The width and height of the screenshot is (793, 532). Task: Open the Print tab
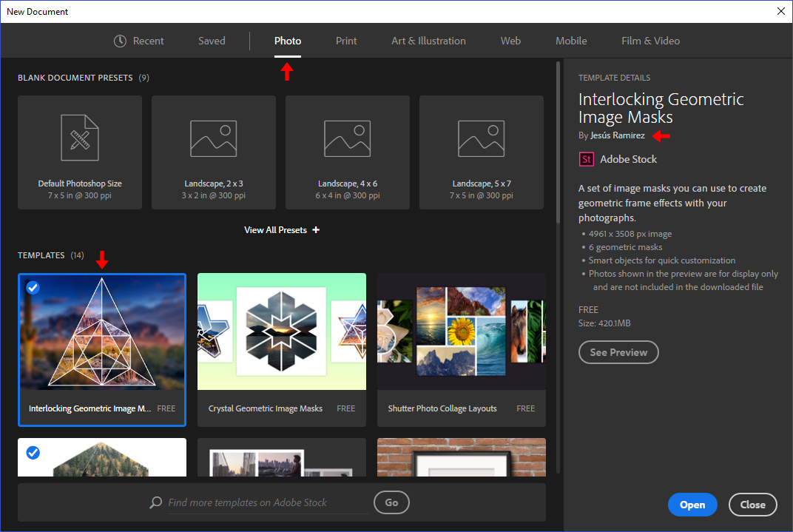click(346, 41)
